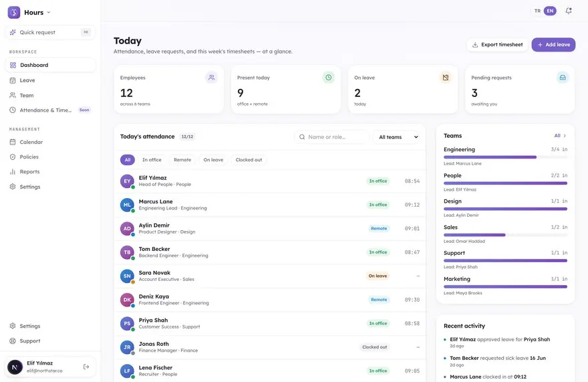
Task: Click the Name or role search field
Action: (332, 137)
